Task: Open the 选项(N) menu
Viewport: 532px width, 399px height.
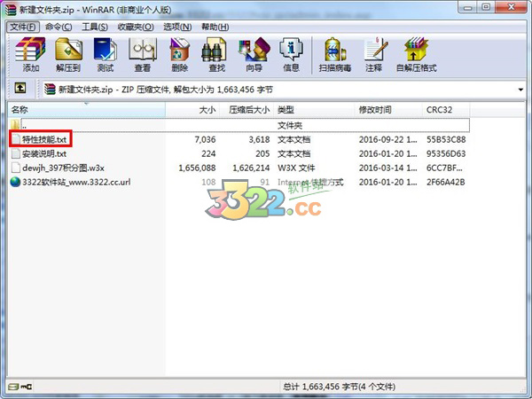Action: 177,27
